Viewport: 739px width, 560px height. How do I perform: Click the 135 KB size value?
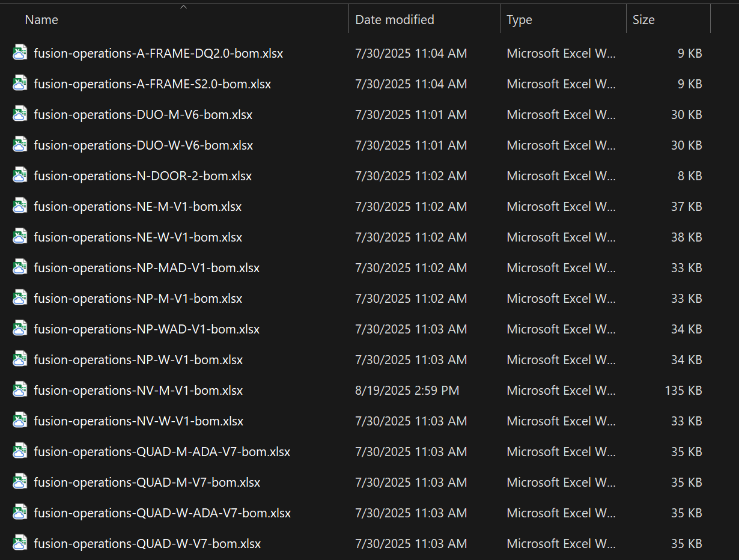683,390
